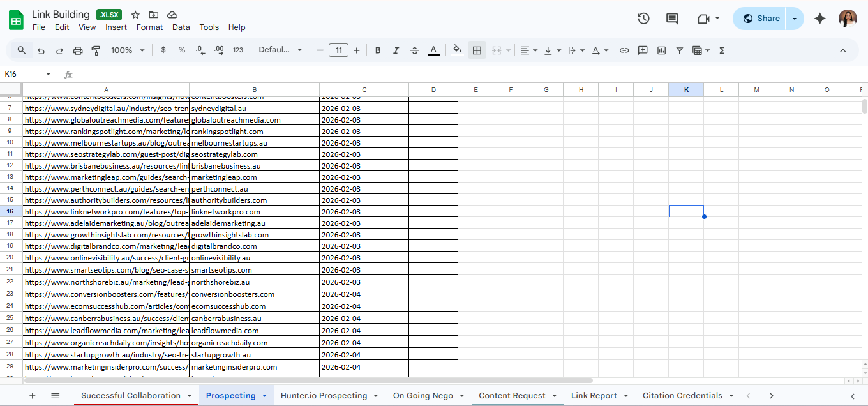Open the account profile picture
Screen dimensions: 868x406
tap(848, 19)
